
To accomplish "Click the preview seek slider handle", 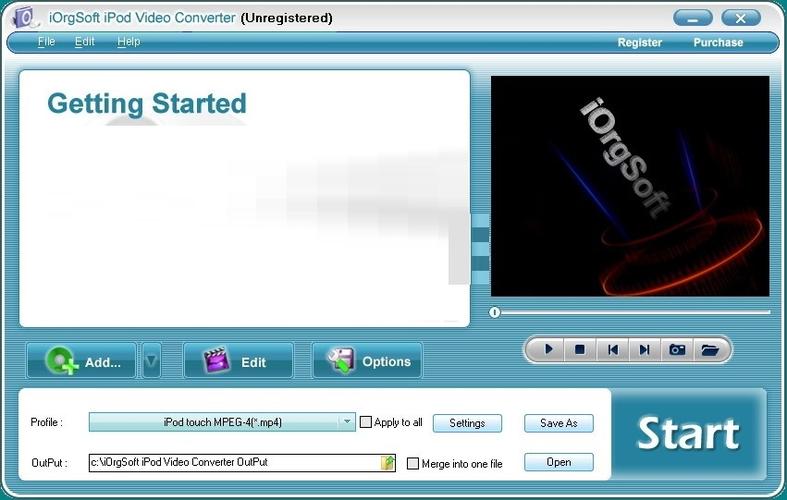I will click(x=494, y=312).
